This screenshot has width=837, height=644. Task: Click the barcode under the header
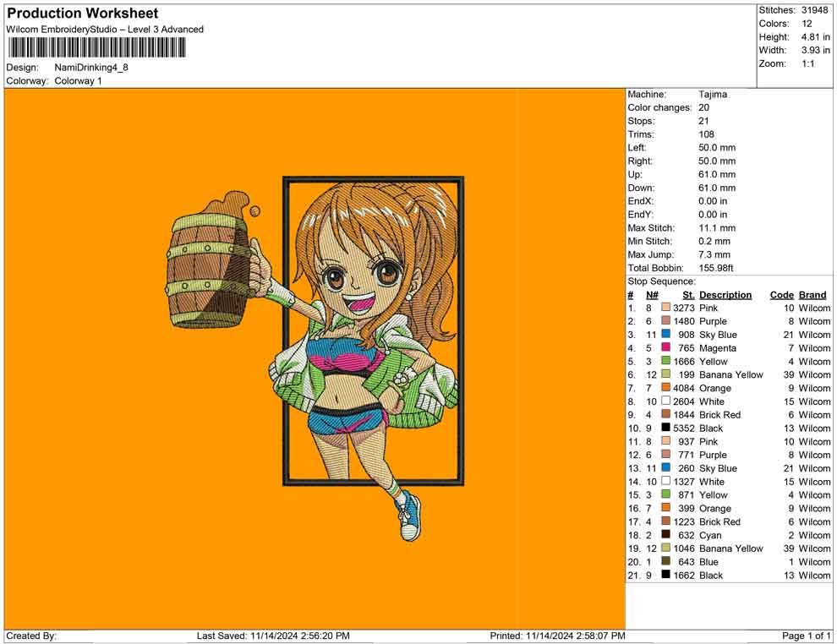point(96,48)
